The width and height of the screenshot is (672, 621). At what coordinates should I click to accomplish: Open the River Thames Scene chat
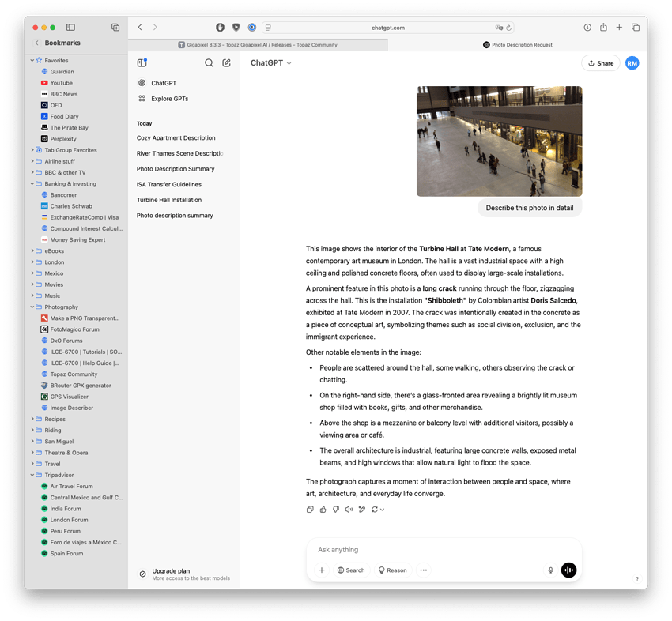(179, 153)
